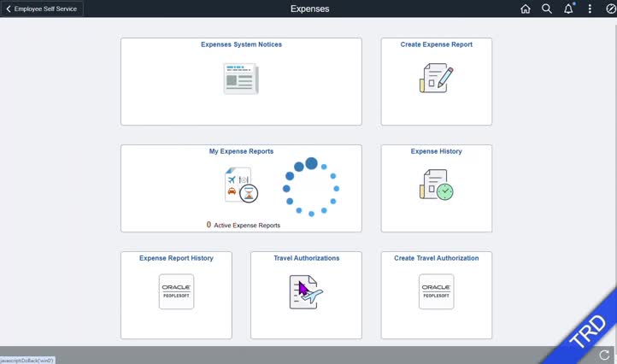The image size is (617, 364).
Task: Open the three-dot Actions menu
Action: [x=590, y=9]
